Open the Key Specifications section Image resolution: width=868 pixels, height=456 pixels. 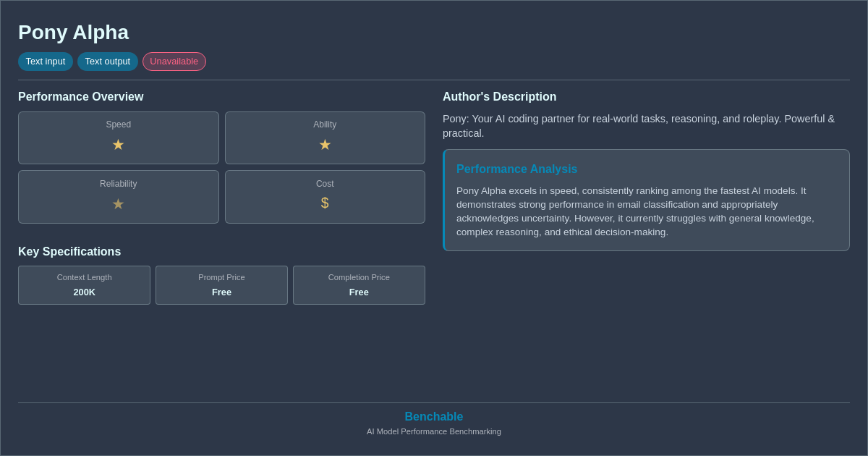69,251
